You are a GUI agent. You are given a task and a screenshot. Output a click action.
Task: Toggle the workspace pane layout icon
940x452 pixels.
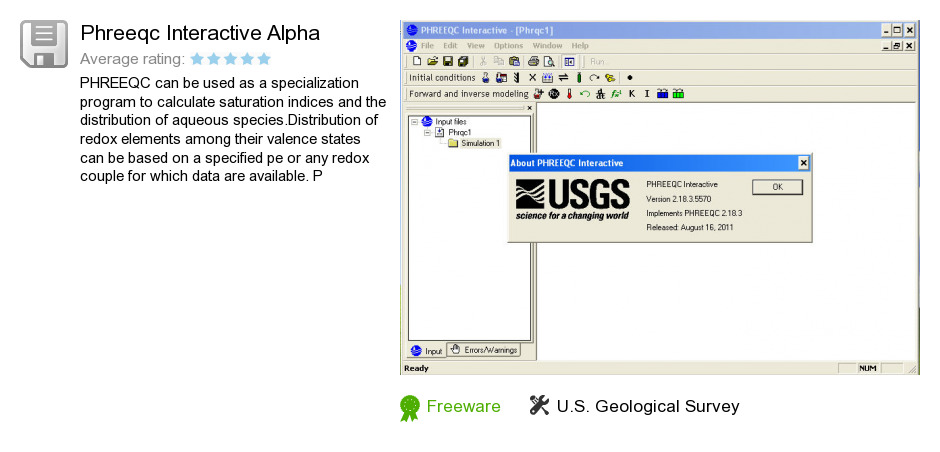[569, 61]
